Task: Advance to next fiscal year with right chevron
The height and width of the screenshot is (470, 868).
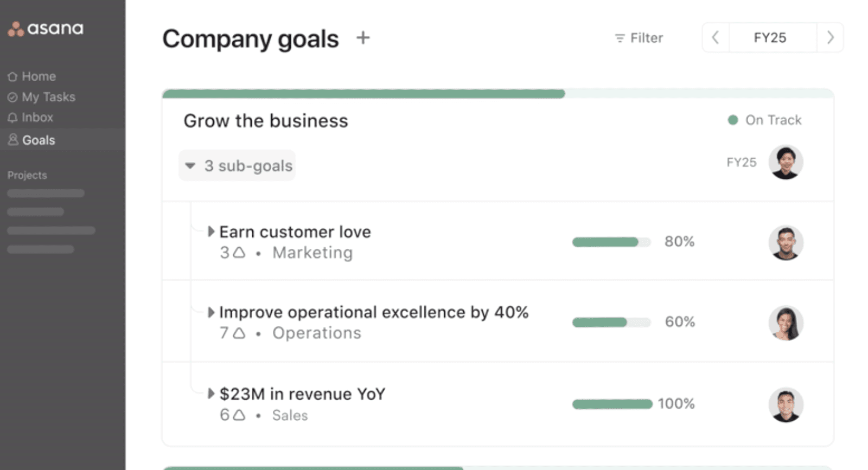Action: click(x=830, y=37)
